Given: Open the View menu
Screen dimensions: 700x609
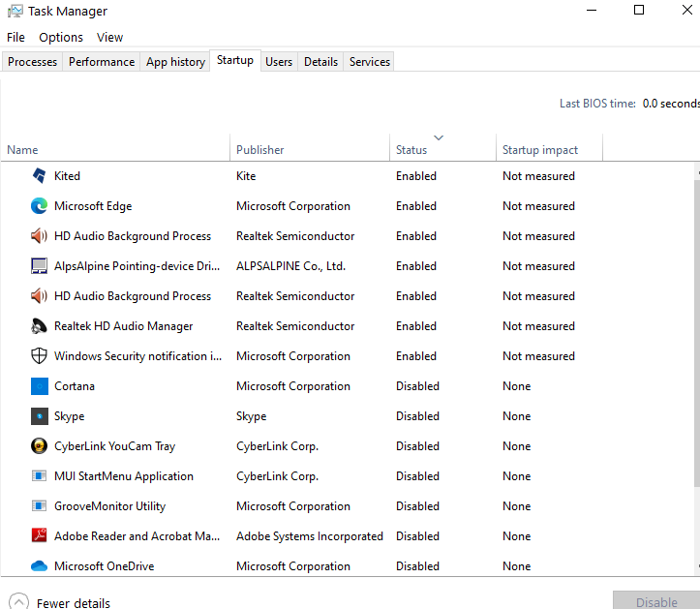Looking at the screenshot, I should pyautogui.click(x=109, y=37).
